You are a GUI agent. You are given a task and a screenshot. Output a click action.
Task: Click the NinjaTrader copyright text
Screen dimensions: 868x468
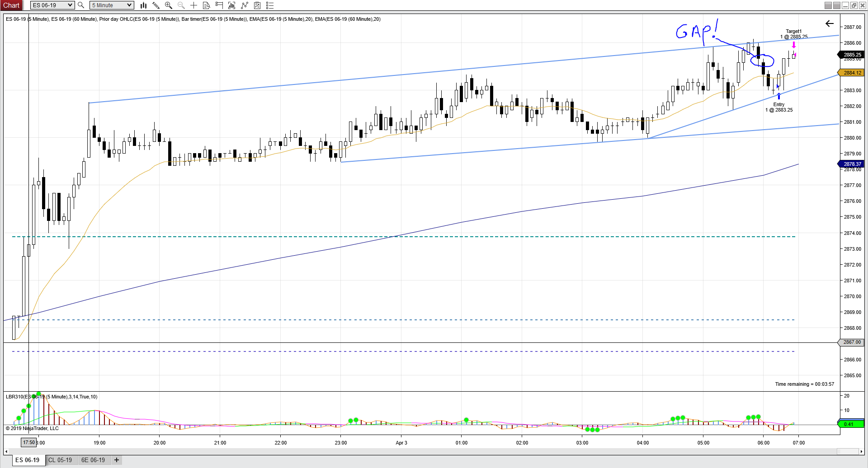[32, 428]
